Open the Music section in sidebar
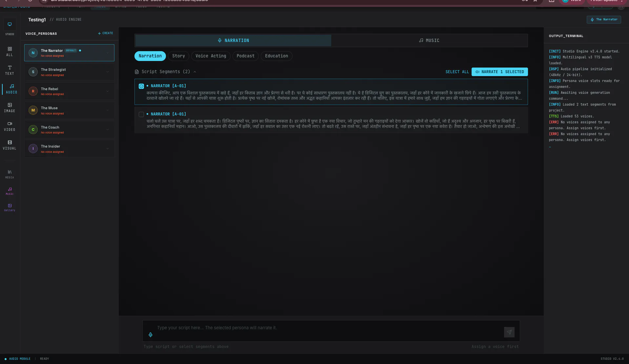The width and height of the screenshot is (629, 364). (10, 191)
